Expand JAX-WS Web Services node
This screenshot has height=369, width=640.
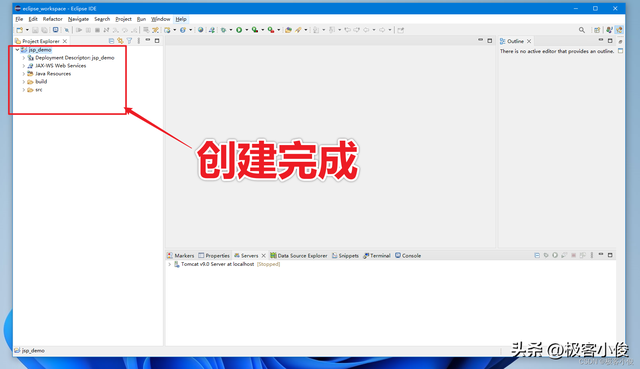(x=24, y=66)
